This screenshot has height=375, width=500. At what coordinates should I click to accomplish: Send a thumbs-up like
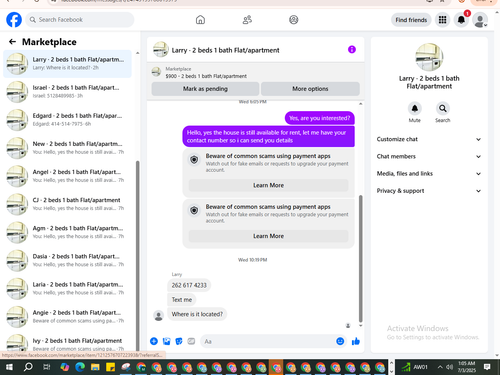click(x=356, y=341)
